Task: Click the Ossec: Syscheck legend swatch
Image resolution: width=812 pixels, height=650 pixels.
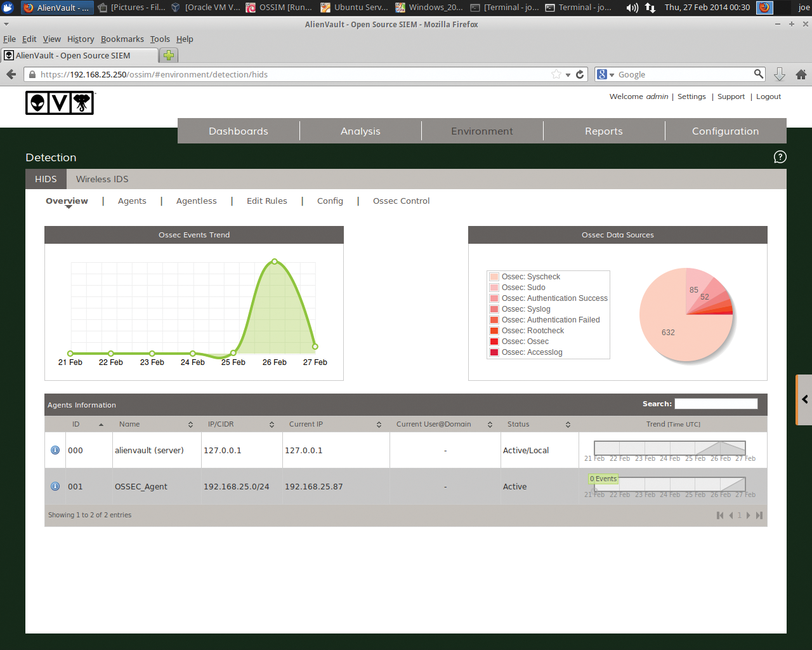Action: [x=494, y=277]
